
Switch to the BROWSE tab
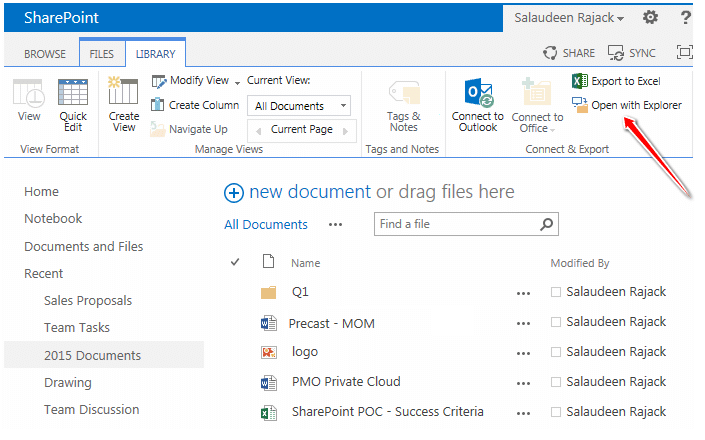(45, 54)
